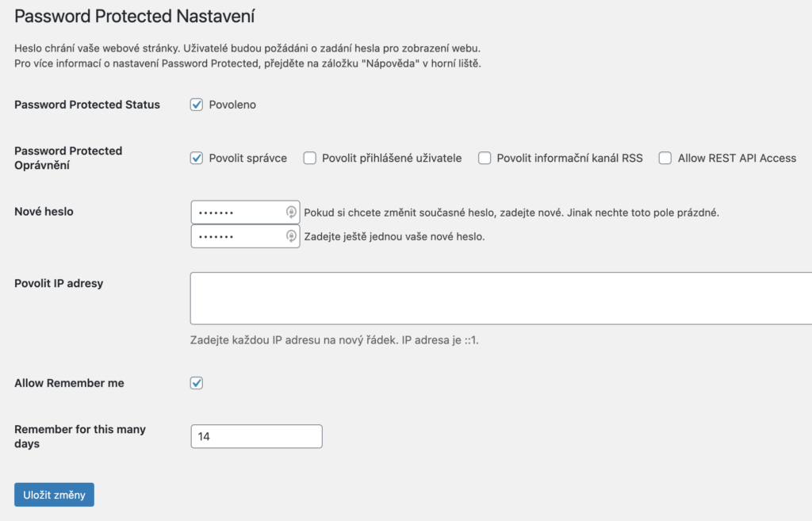Click Uložit změny to save settings

pos(55,495)
